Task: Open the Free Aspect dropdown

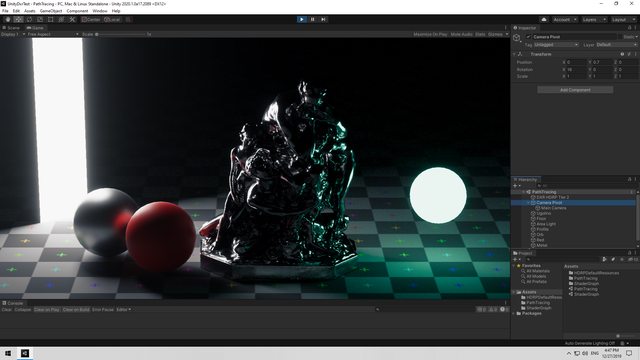Action: pos(53,34)
